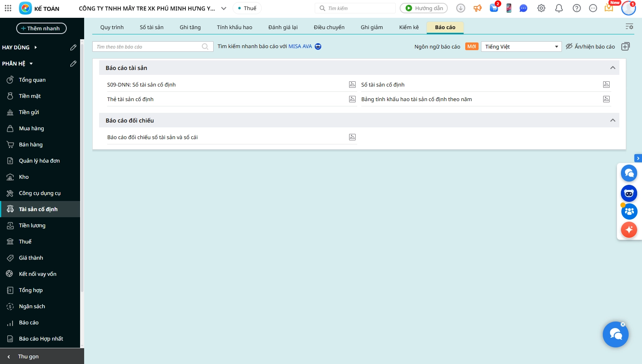Open the S09-DNN: Sổ tài sản cố định report
The width and height of the screenshot is (642, 364).
[x=141, y=85]
